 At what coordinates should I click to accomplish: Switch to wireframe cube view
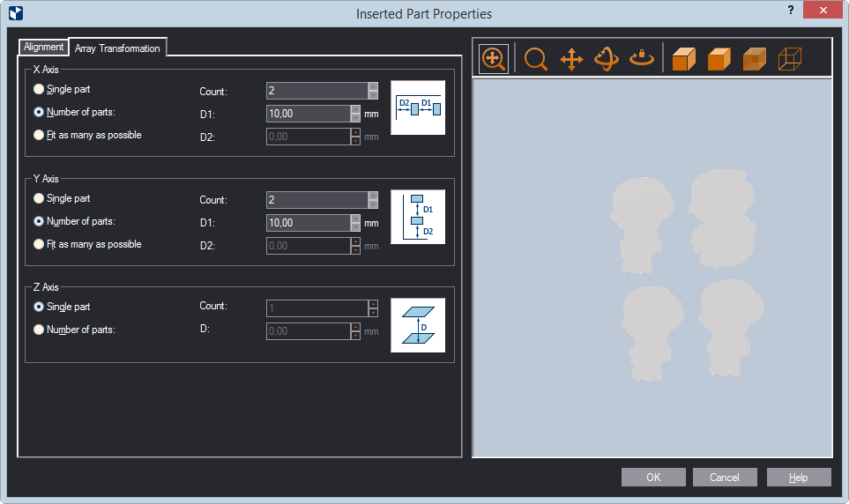789,59
